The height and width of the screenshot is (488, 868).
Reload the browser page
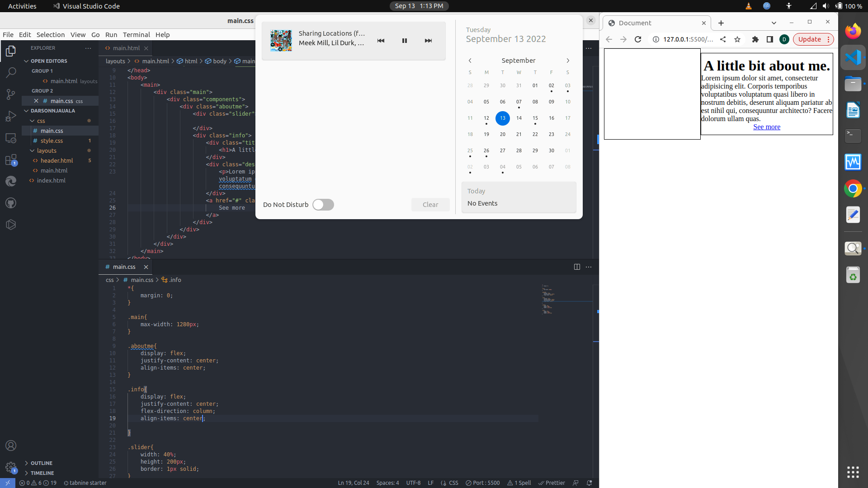(638, 39)
